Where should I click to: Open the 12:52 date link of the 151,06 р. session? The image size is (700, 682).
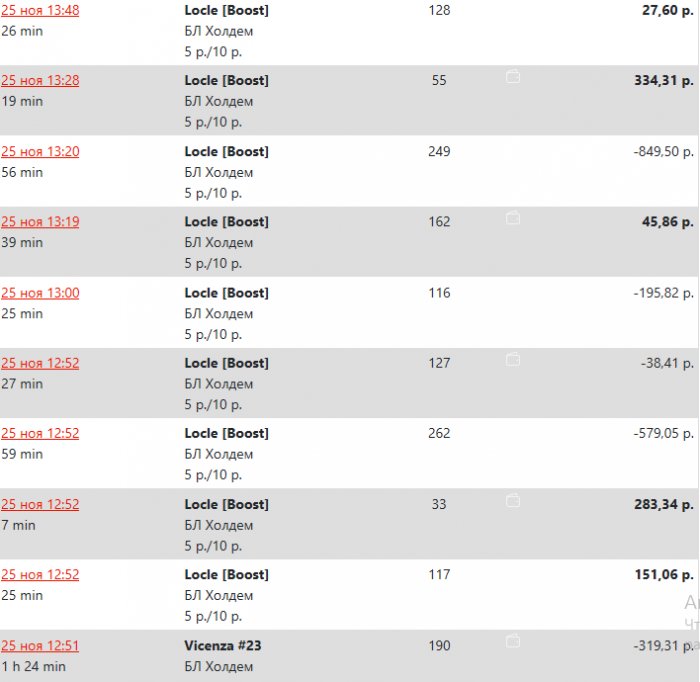(x=40, y=574)
